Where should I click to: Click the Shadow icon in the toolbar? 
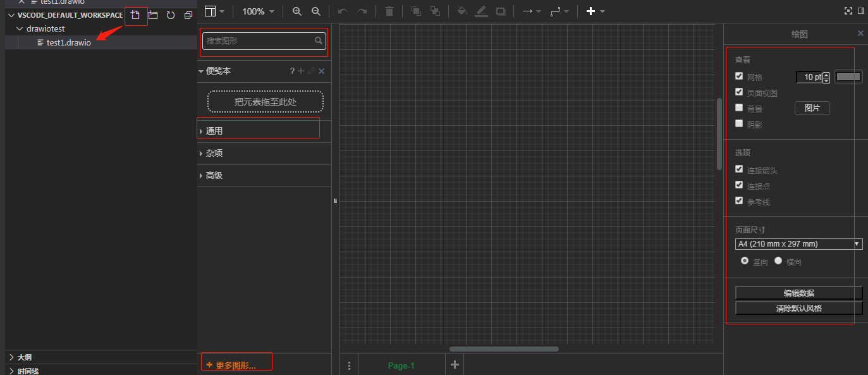[x=500, y=11]
